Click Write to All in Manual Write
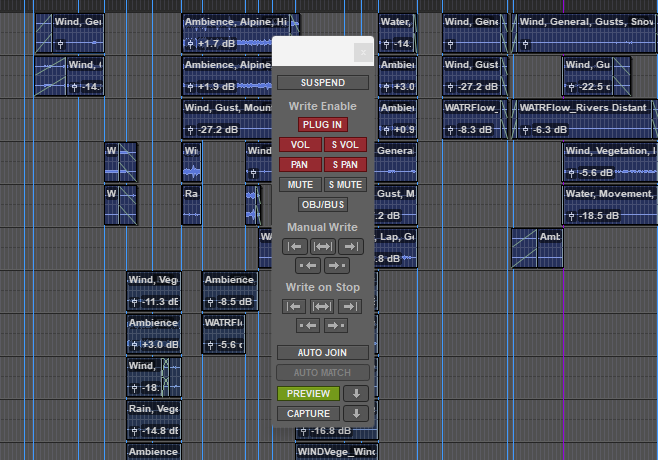 tap(323, 246)
